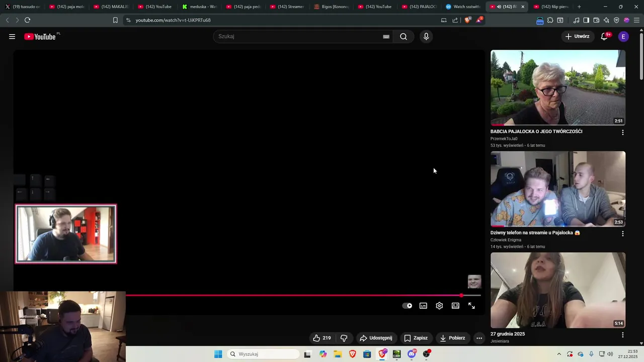Image resolution: width=644 pixels, height=362 pixels.
Task: Go back with browser back arrow
Action: (x=7, y=20)
